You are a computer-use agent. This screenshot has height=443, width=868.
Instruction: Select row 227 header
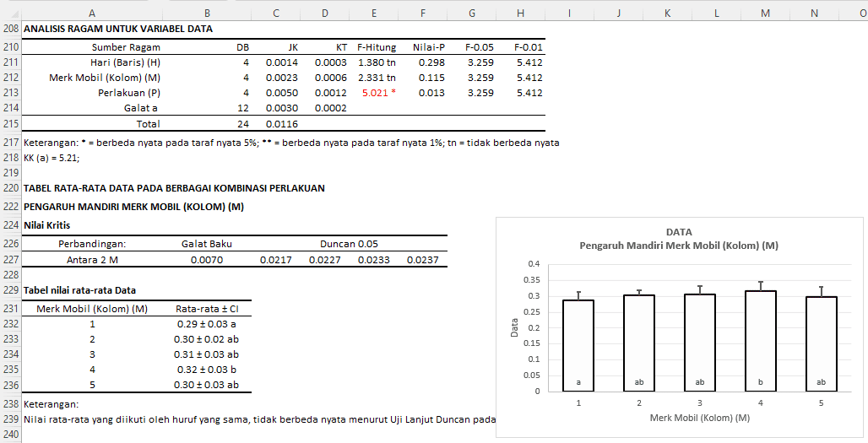(x=10, y=260)
